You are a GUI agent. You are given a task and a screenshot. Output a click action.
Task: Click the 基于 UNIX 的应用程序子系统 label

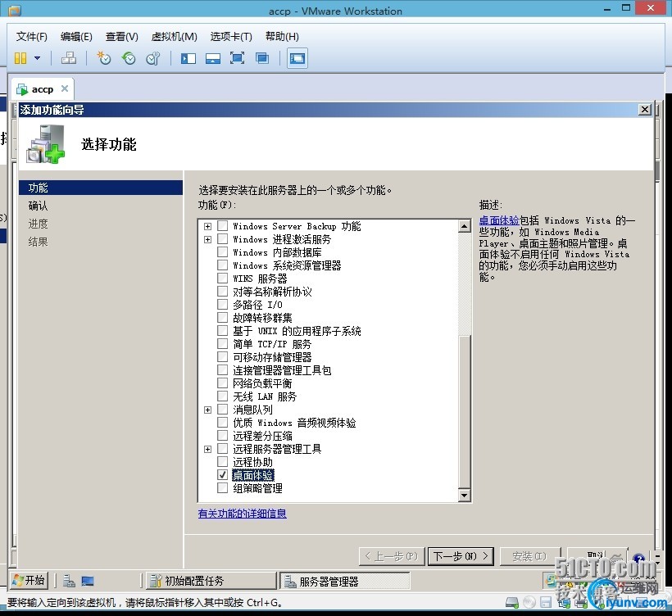297,331
